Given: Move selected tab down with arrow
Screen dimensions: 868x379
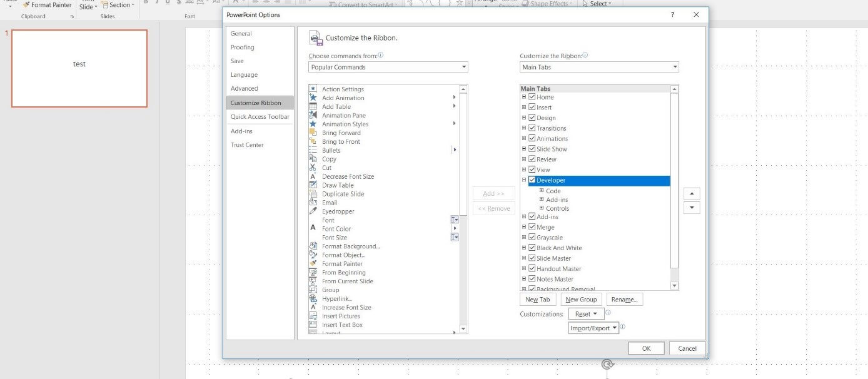Looking at the screenshot, I should pos(692,208).
